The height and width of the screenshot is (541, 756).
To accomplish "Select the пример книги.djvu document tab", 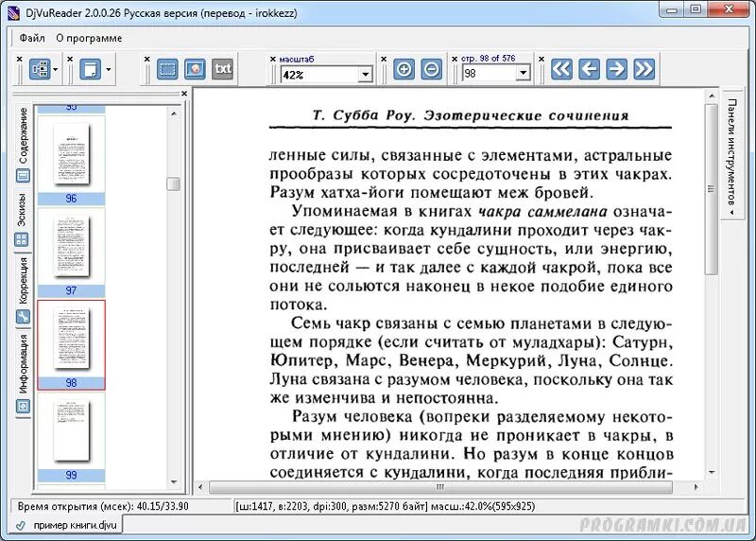I will coord(66,525).
